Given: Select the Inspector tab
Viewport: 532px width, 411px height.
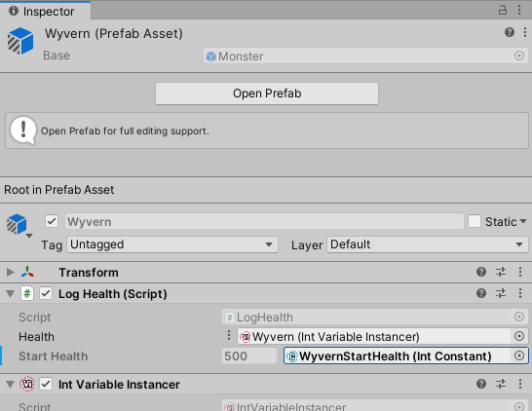Looking at the screenshot, I should (x=45, y=11).
